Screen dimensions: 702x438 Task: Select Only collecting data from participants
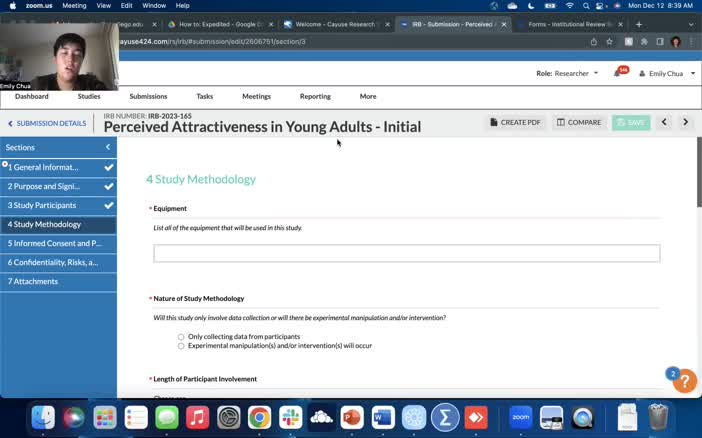click(181, 337)
